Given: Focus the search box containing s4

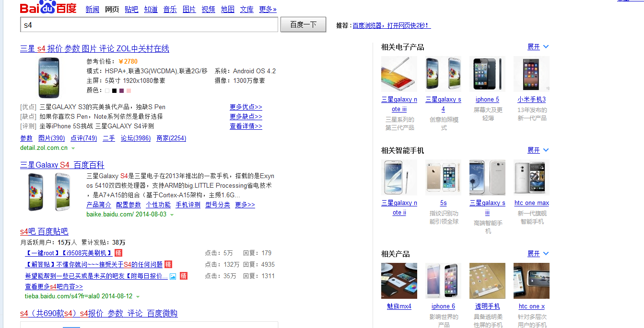Looking at the screenshot, I should (149, 24).
